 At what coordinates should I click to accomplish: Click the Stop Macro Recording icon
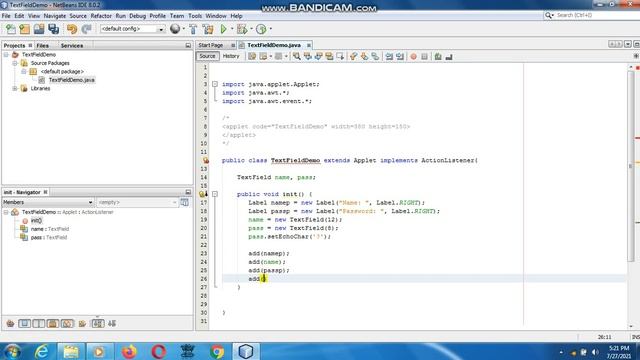click(x=424, y=56)
